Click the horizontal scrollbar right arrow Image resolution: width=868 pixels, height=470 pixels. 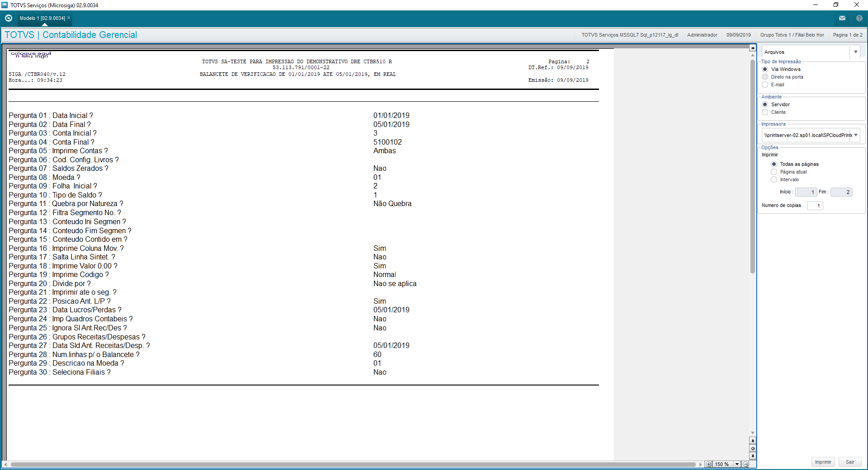point(701,464)
